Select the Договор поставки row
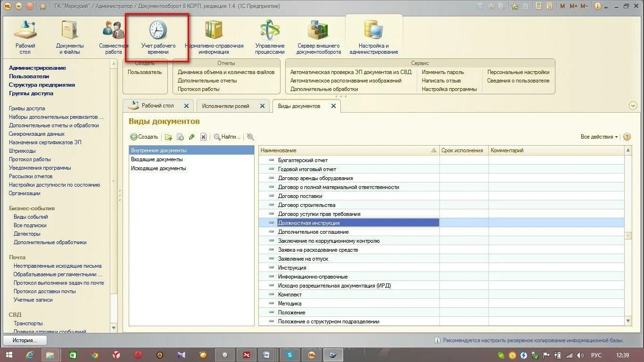This screenshot has width=644, height=362. (x=441, y=196)
